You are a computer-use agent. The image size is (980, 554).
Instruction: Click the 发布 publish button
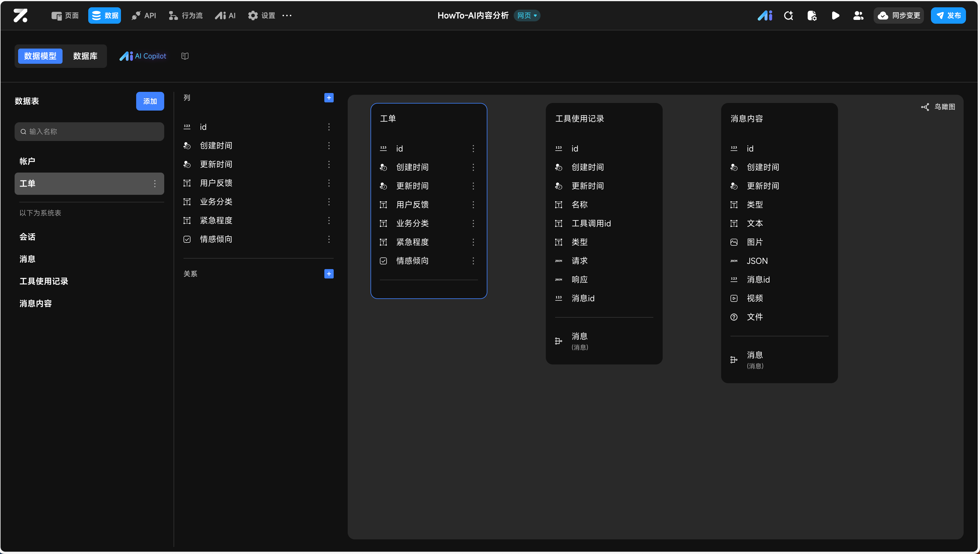point(948,15)
